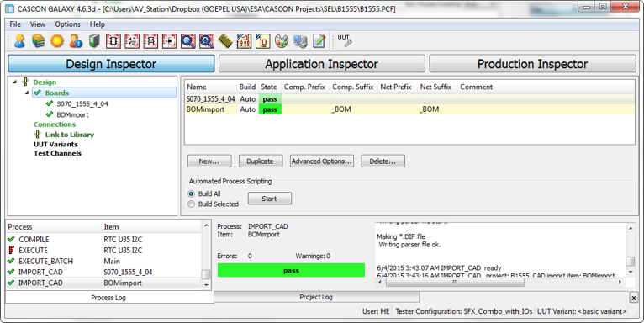This screenshot has height=323, width=644.
Task: Click the green binder book icon
Action: coord(94,41)
